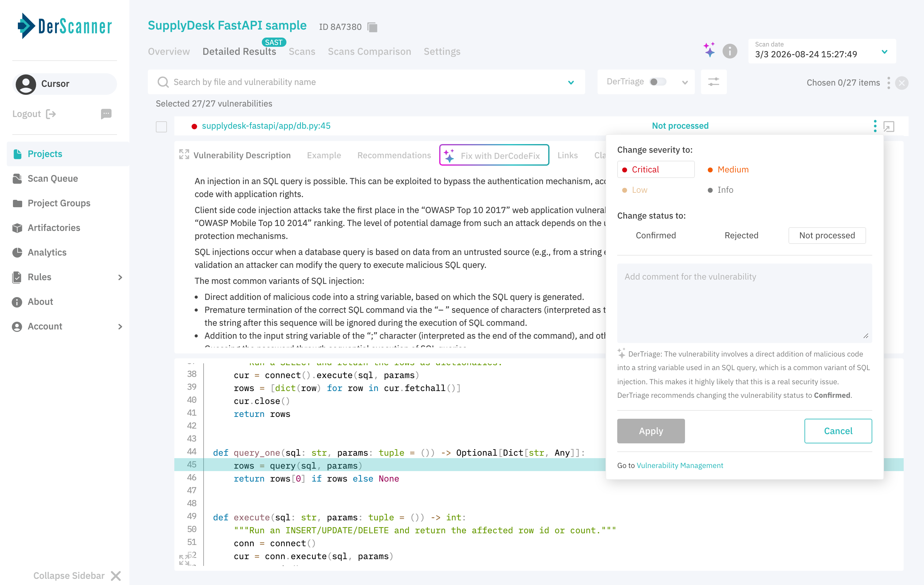Expand the Vulnerability Description panel
The image size is (924, 585).
click(184, 155)
